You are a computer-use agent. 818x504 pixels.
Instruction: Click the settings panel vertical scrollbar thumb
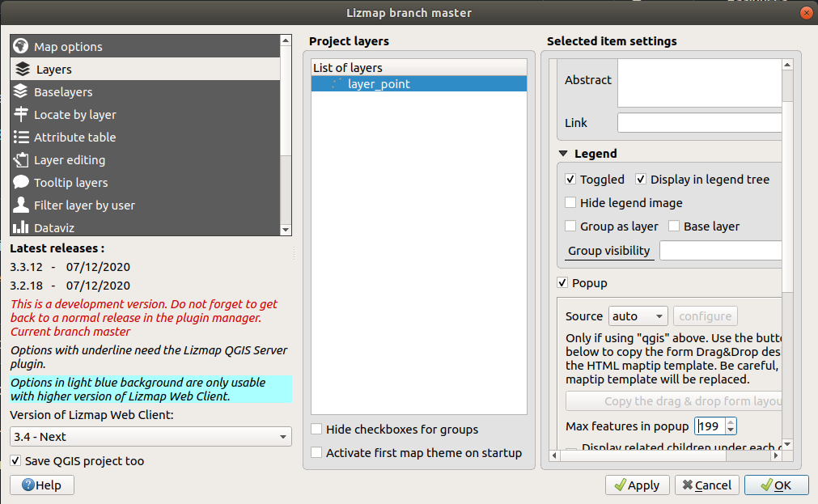pyautogui.click(x=788, y=196)
